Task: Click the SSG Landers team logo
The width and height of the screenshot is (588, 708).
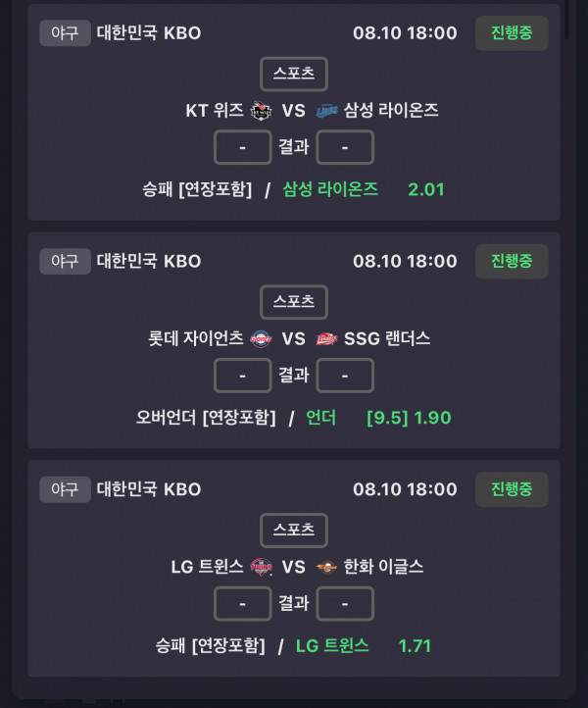Action: [x=326, y=338]
